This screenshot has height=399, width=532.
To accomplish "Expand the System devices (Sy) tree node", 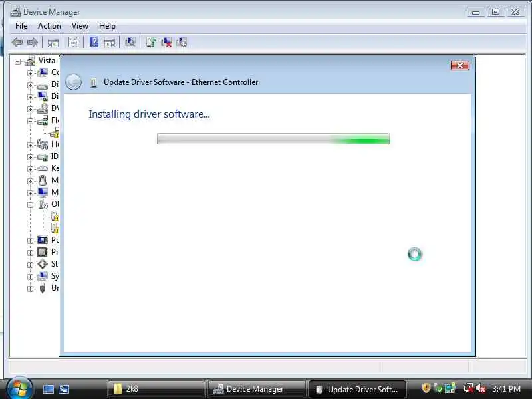I will point(30,277).
